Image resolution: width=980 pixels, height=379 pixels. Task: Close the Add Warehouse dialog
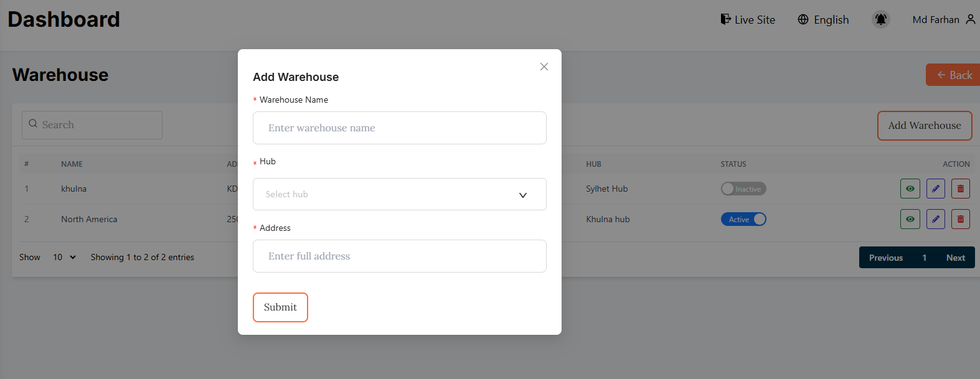tap(544, 67)
